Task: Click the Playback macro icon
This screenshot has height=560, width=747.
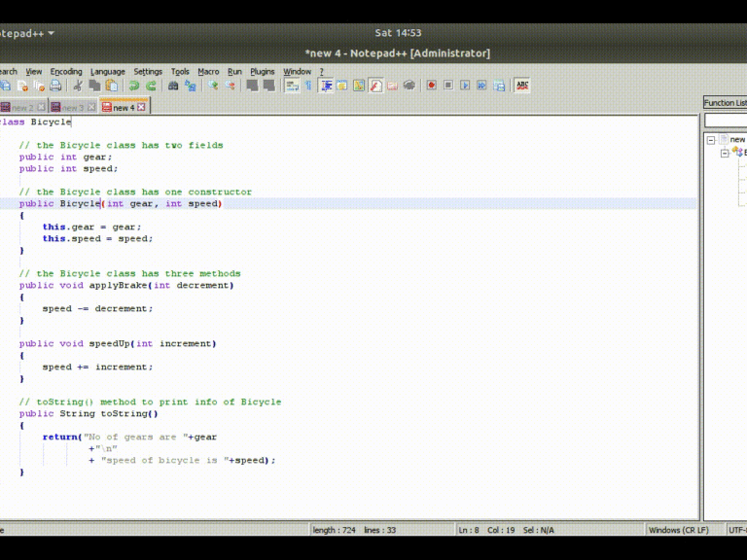Action: pyautogui.click(x=465, y=86)
